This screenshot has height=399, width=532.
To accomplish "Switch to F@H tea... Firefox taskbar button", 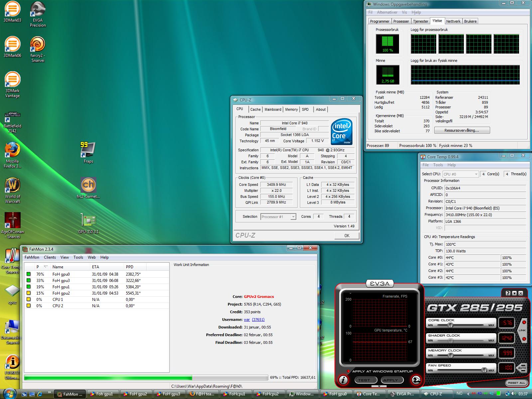I will point(202,394).
